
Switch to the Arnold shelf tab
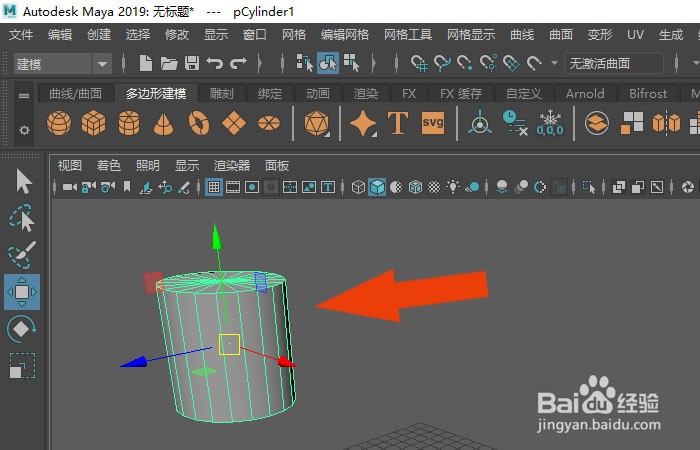coord(585,94)
